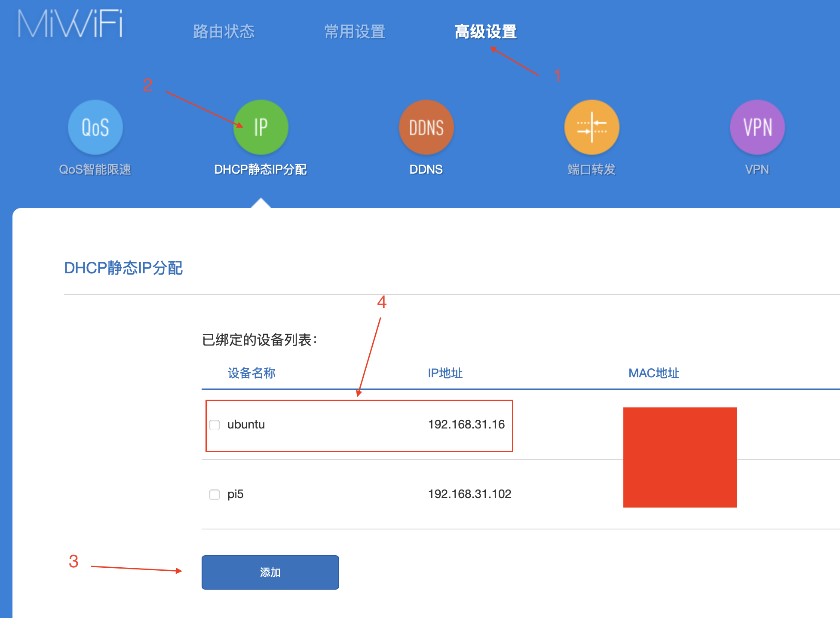This screenshot has height=618, width=840.
Task: Click the device name pi5
Action: click(x=236, y=494)
